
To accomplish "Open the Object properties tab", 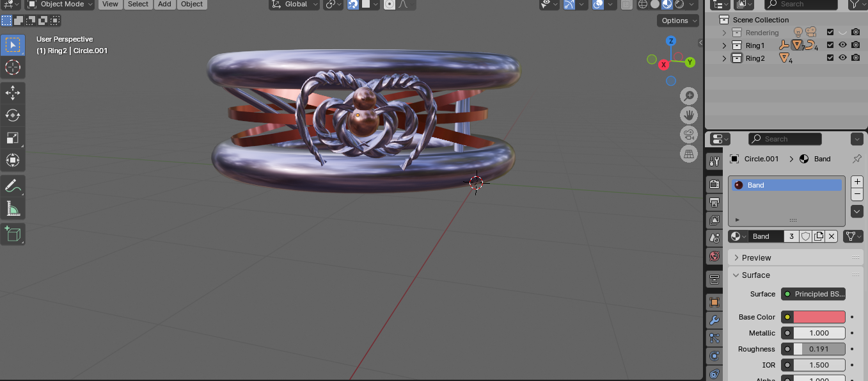I will [714, 302].
